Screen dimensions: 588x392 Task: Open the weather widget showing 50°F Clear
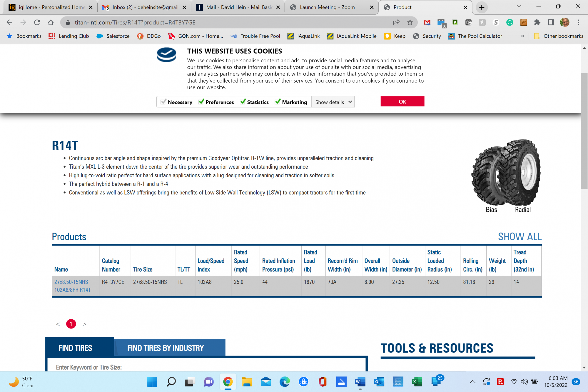point(21,382)
